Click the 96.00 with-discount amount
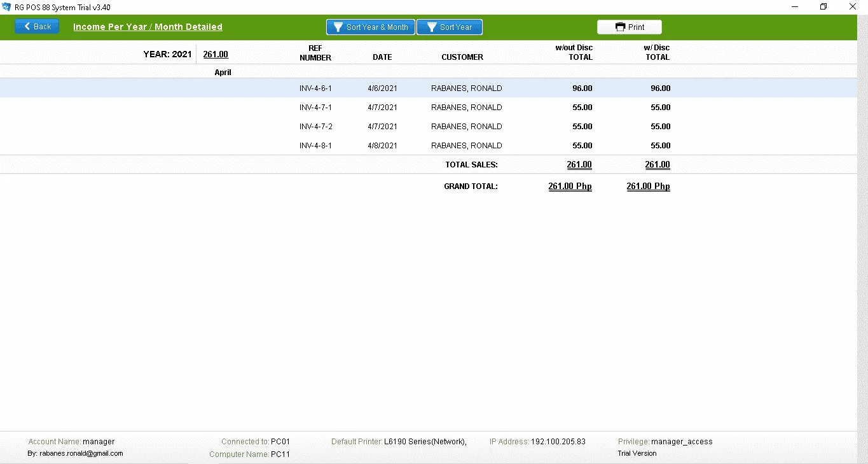Image resolution: width=868 pixels, height=464 pixels. [660, 88]
